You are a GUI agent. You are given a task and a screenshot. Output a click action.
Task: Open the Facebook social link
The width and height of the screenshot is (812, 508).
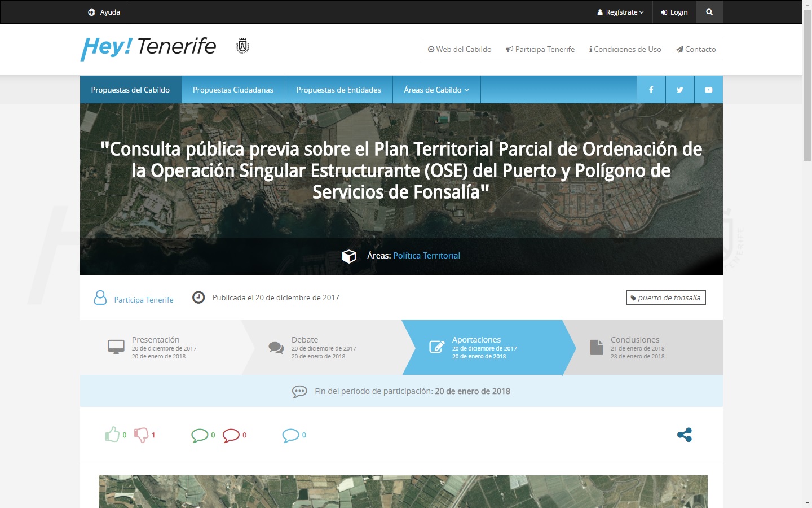(651, 90)
